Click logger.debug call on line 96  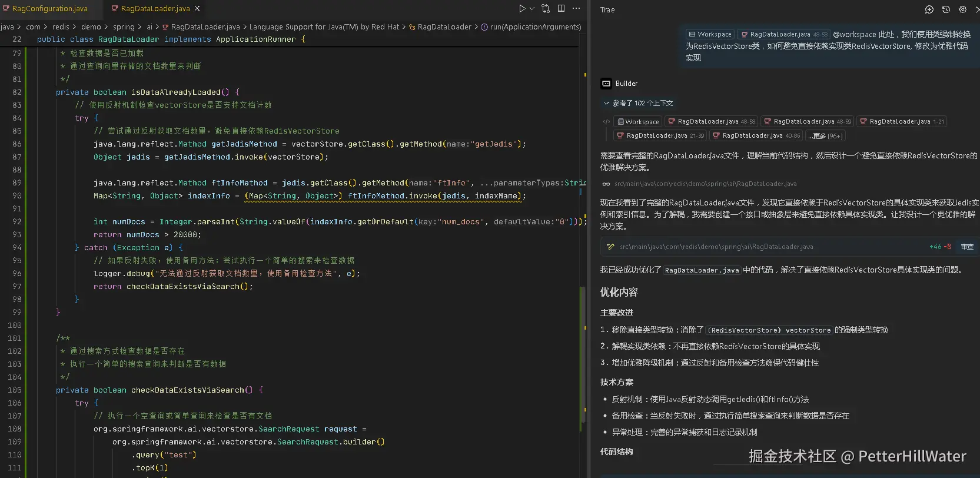pos(226,274)
